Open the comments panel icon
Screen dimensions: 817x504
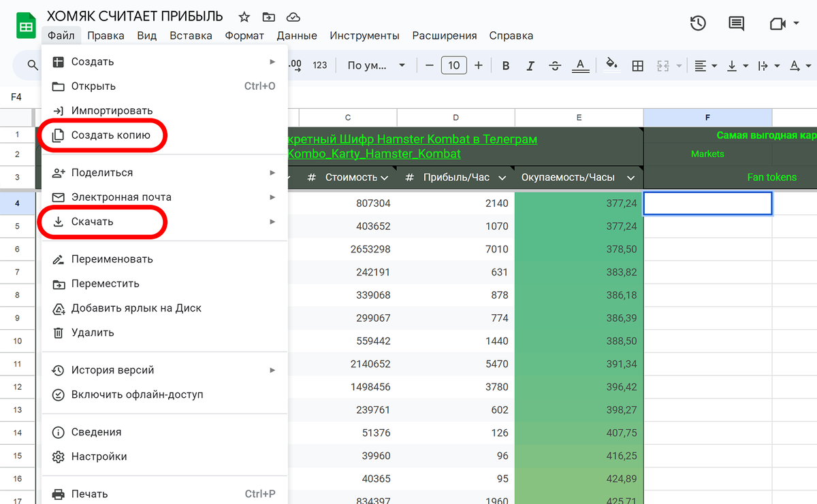[x=736, y=24]
